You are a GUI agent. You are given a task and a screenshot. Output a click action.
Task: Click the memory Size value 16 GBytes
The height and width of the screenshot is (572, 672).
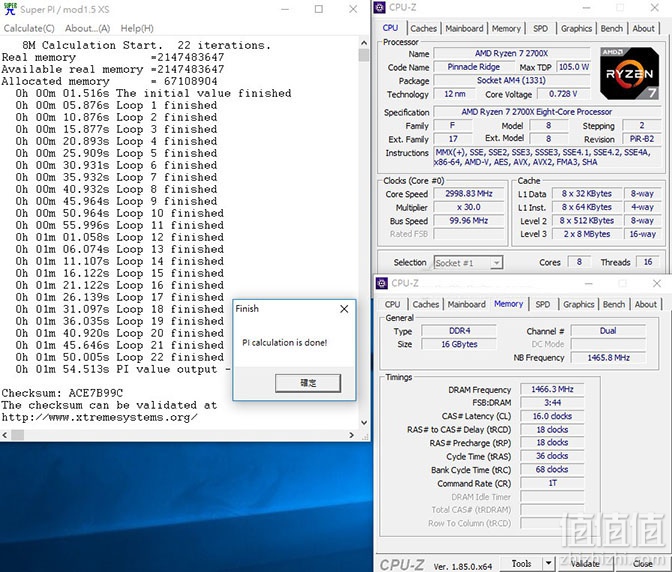(x=459, y=344)
